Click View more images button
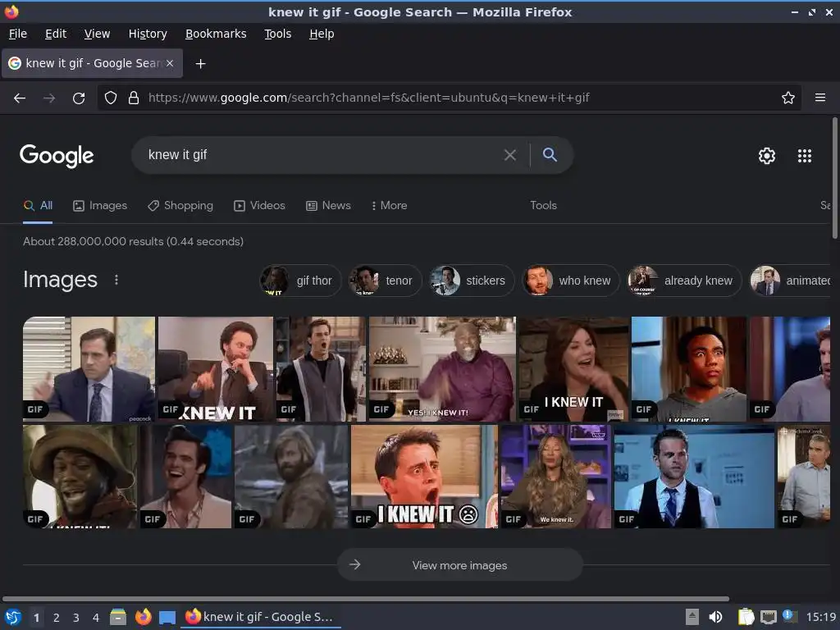Viewport: 840px width, 630px height. click(459, 565)
